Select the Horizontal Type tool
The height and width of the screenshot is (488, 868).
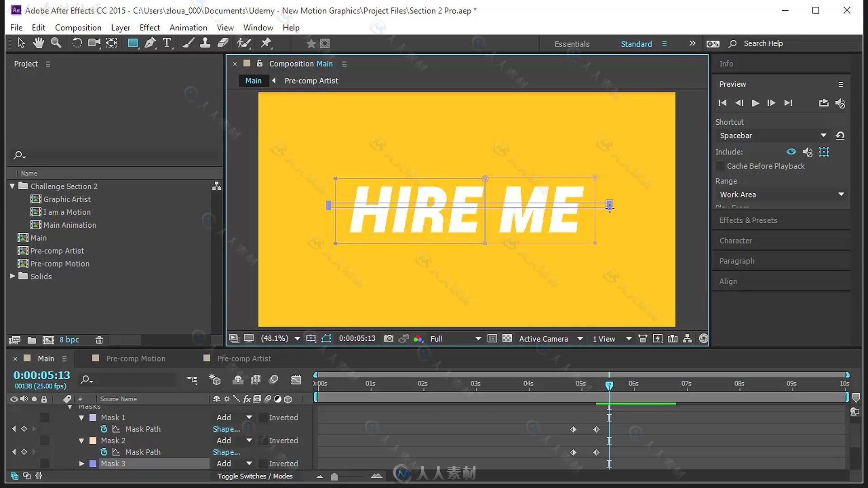pos(167,43)
